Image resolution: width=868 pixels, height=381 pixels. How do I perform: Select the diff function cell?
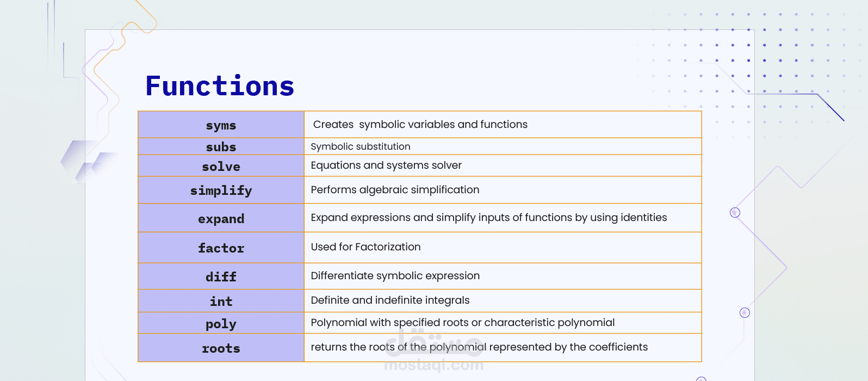pos(221,276)
